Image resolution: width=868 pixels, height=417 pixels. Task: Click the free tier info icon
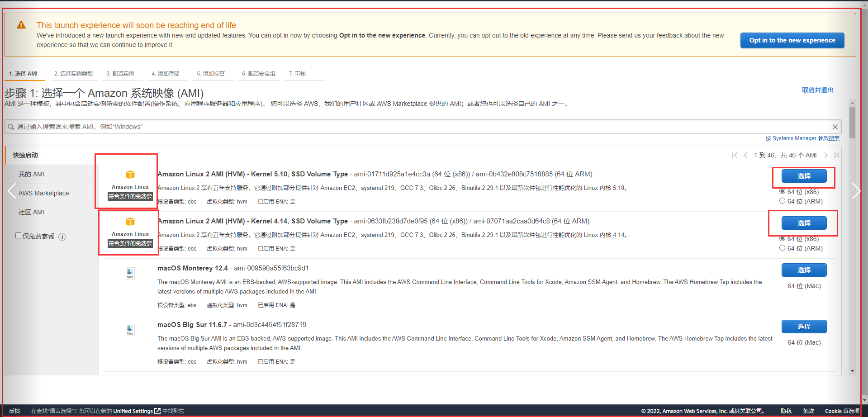[x=62, y=237]
